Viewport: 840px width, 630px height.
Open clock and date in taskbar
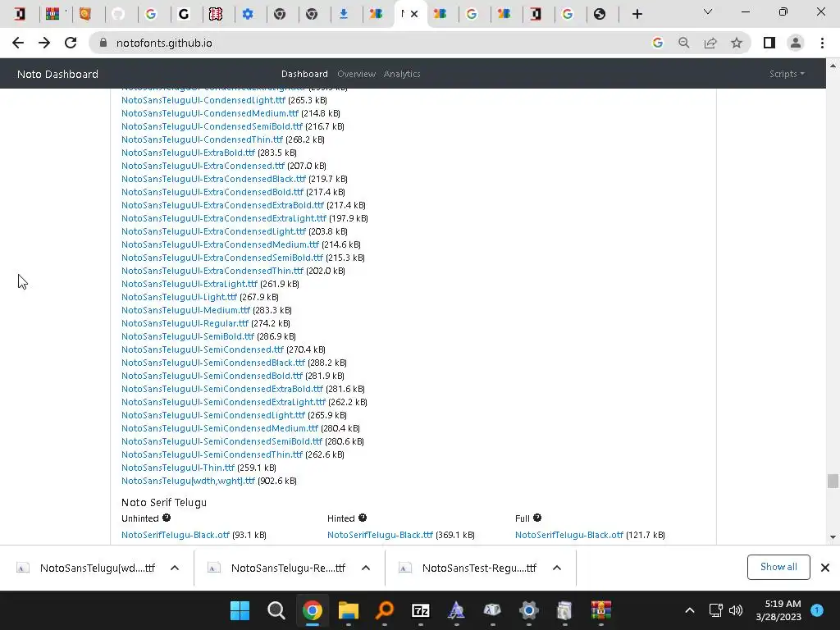coord(778,610)
